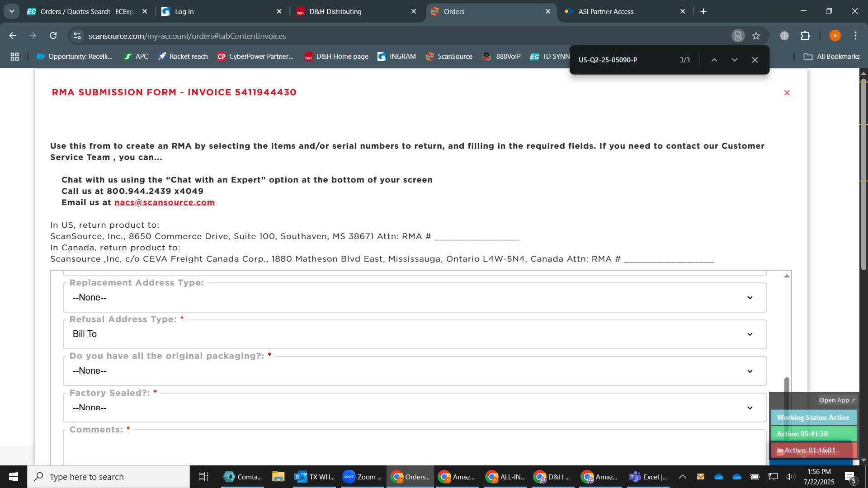Open the Factory Sealed dropdown
Image resolution: width=868 pixels, height=488 pixels.
(x=415, y=407)
